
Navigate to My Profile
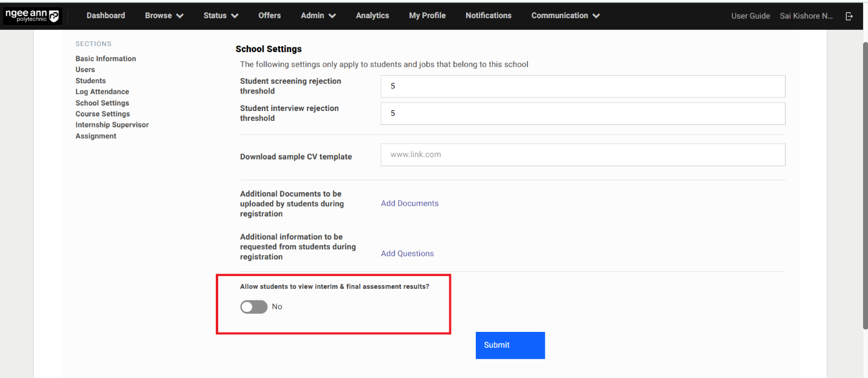tap(427, 16)
